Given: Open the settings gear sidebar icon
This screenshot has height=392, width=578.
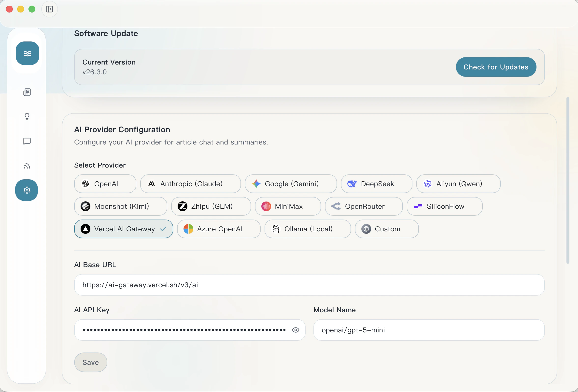Looking at the screenshot, I should point(27,190).
